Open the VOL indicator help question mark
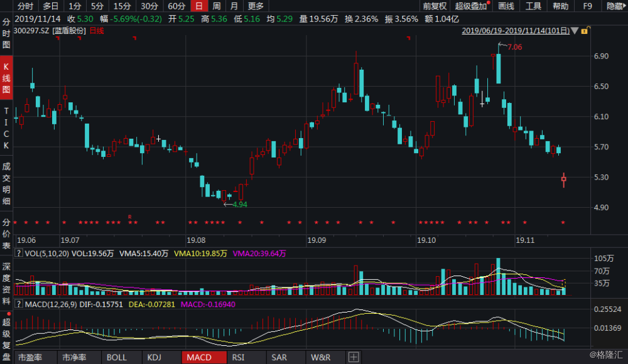The width and height of the screenshot is (628, 364). pos(18,254)
